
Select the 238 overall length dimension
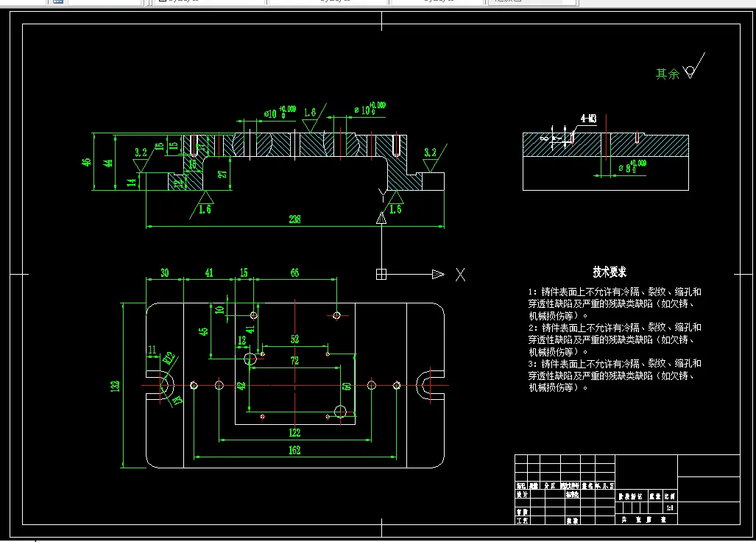point(296,219)
